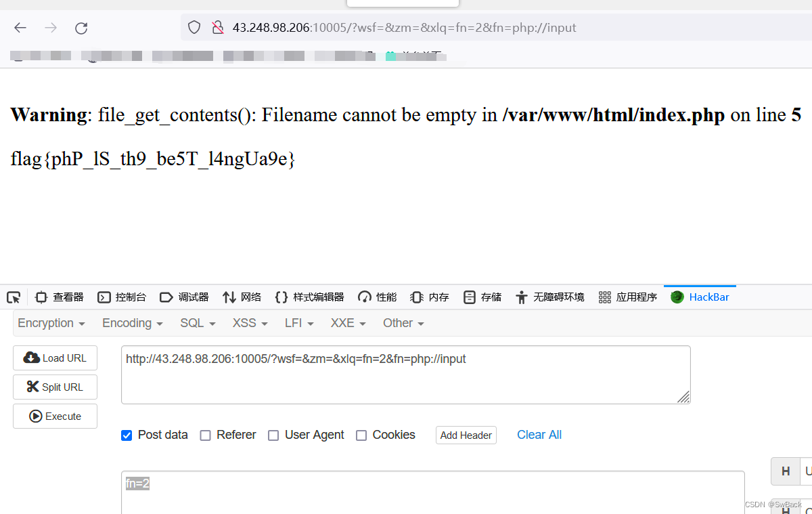812x514 pixels.
Task: Click the flag{phP_lS_th9_be5T_l4ngUa9e} text
Action: [153, 159]
